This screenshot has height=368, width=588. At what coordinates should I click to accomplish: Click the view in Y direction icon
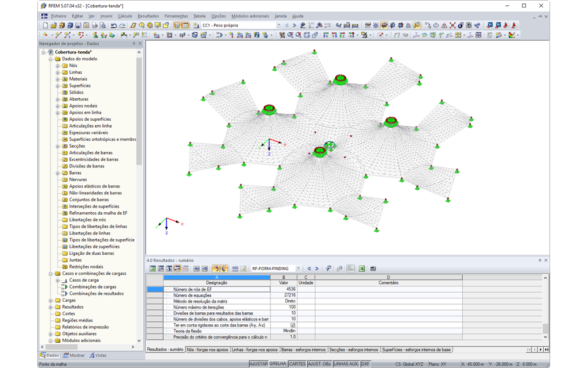[334, 35]
